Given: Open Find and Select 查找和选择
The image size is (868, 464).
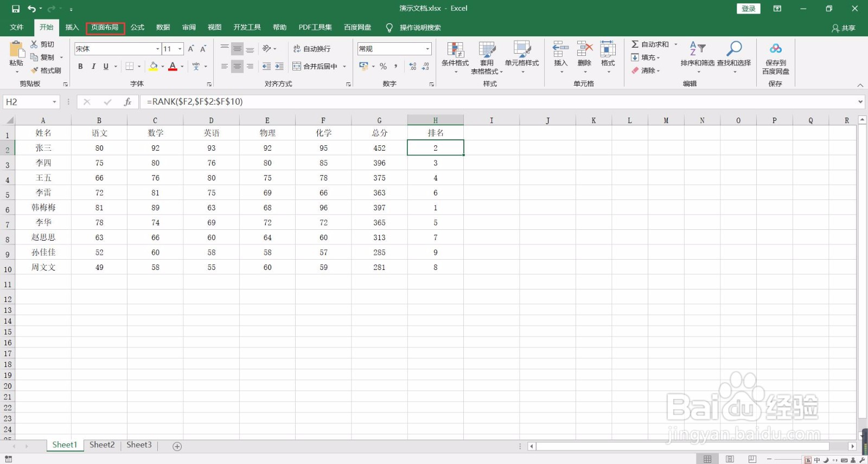Looking at the screenshot, I should (x=734, y=58).
